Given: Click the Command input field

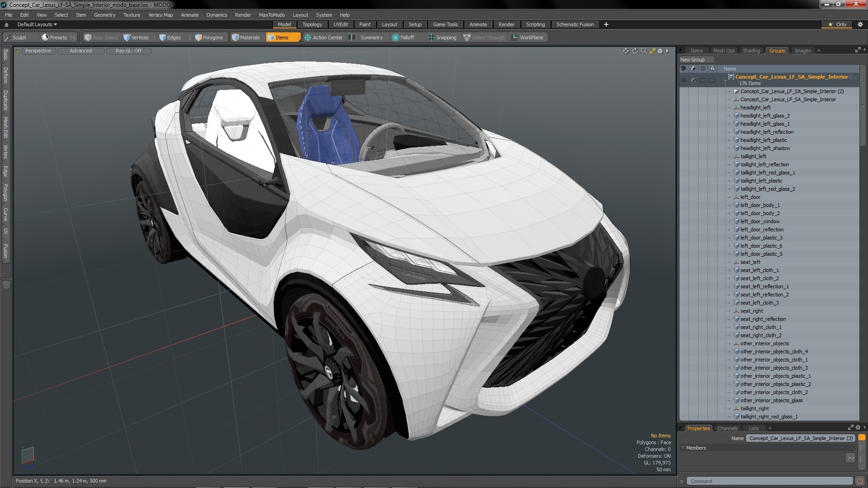Looking at the screenshot, I should 769,481.
